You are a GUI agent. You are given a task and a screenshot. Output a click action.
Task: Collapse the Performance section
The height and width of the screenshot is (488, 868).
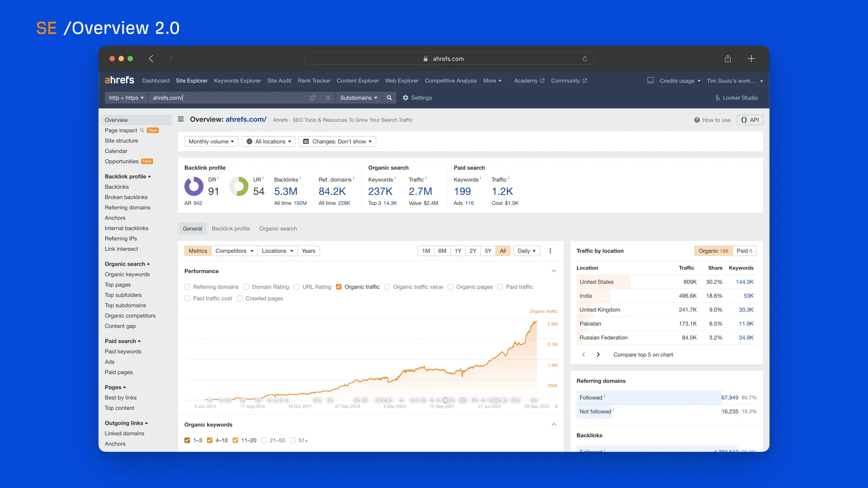pyautogui.click(x=554, y=271)
